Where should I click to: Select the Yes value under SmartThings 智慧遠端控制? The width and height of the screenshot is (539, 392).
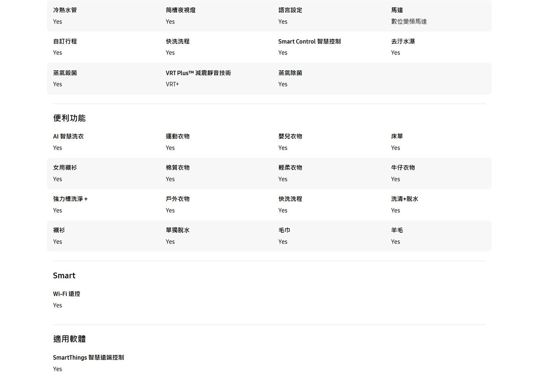[x=57, y=369]
